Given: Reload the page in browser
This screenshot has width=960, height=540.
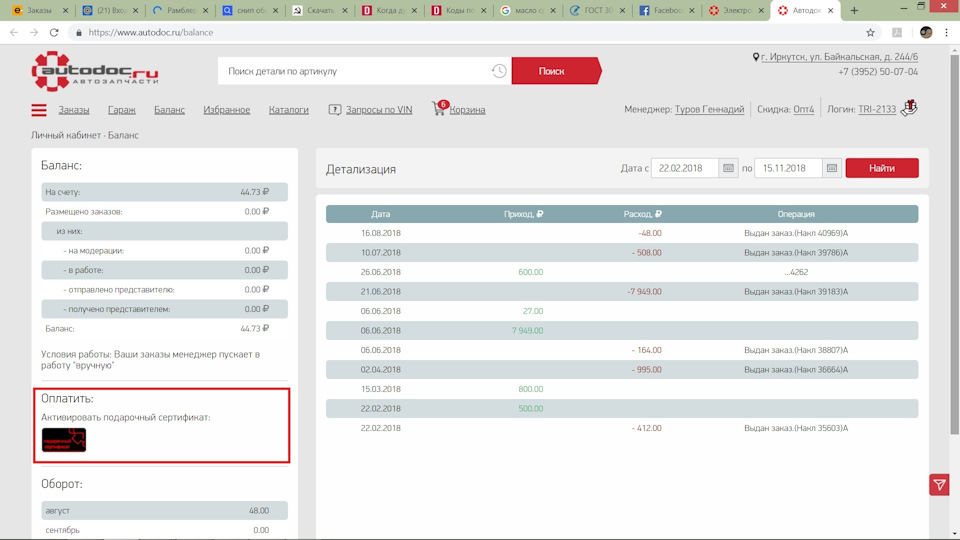Looking at the screenshot, I should (x=54, y=32).
